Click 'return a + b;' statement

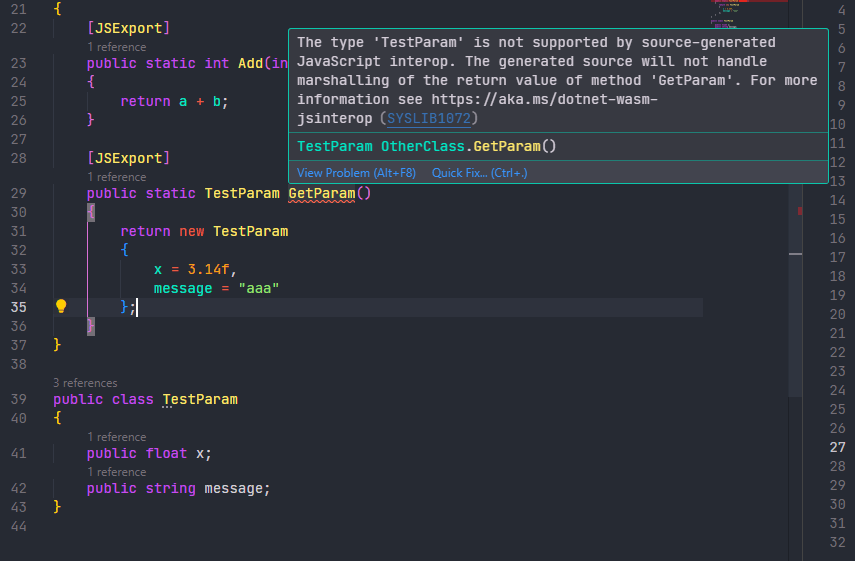click(x=174, y=101)
